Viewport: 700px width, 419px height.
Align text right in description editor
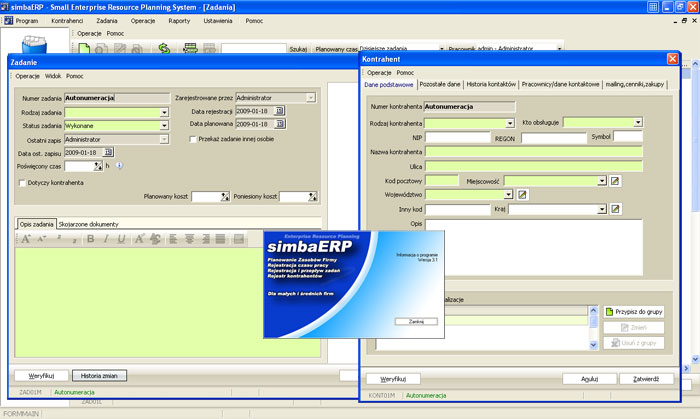point(205,239)
